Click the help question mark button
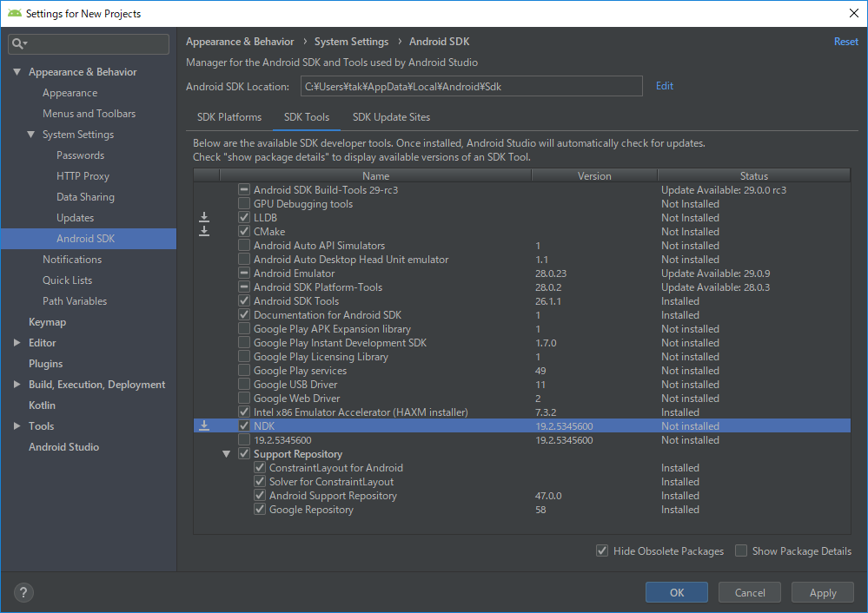Image resolution: width=868 pixels, height=613 pixels. pos(23,592)
